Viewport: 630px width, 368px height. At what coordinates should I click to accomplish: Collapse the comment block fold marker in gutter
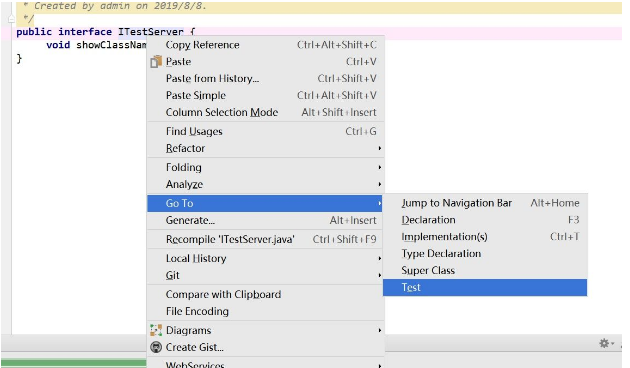click(11, 18)
